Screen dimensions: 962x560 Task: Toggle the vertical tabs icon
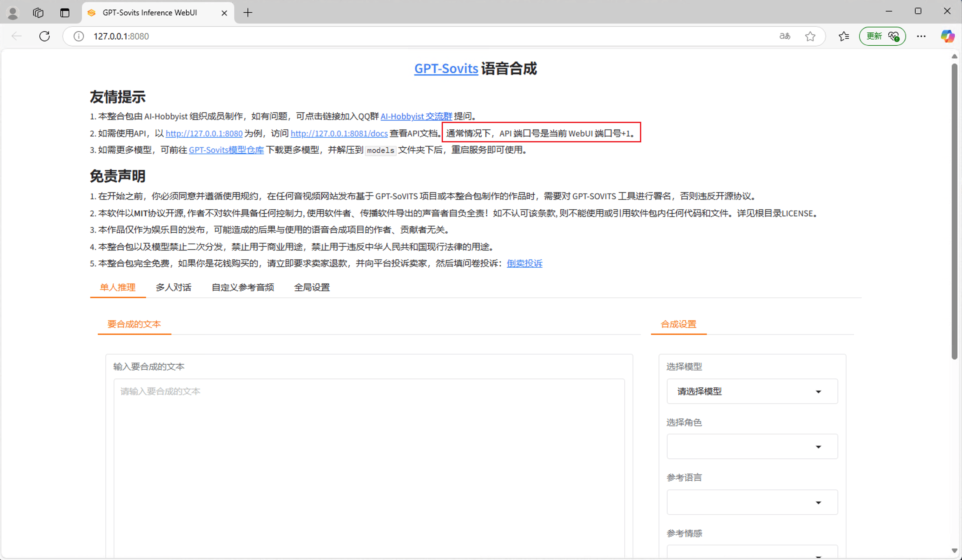pos(64,13)
